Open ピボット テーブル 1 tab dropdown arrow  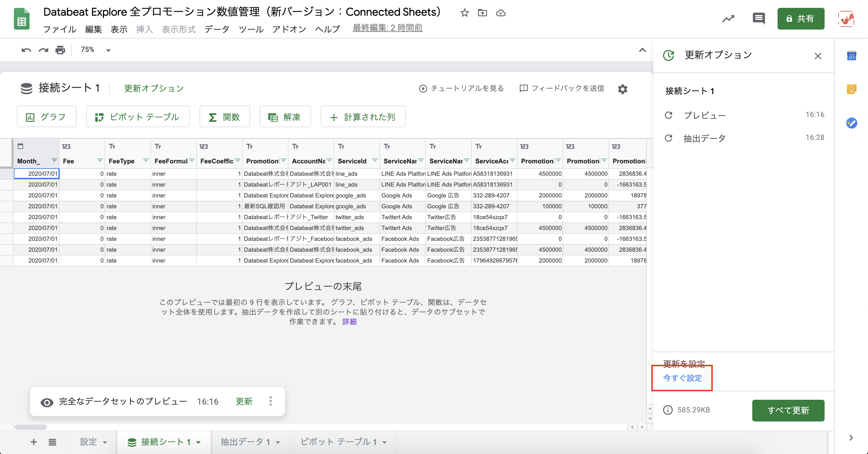[385, 442]
